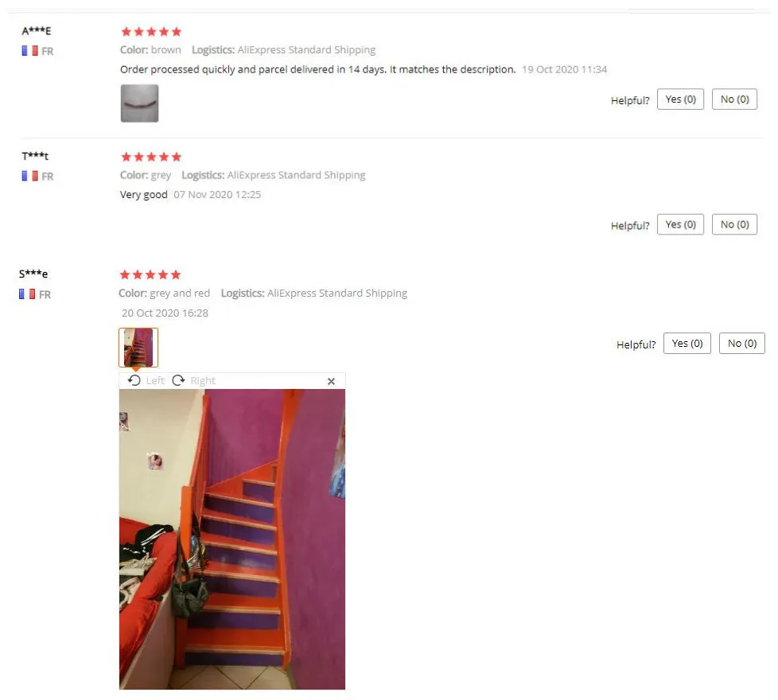Open A***E's brown bracelet photo thumbnail

pyautogui.click(x=139, y=103)
